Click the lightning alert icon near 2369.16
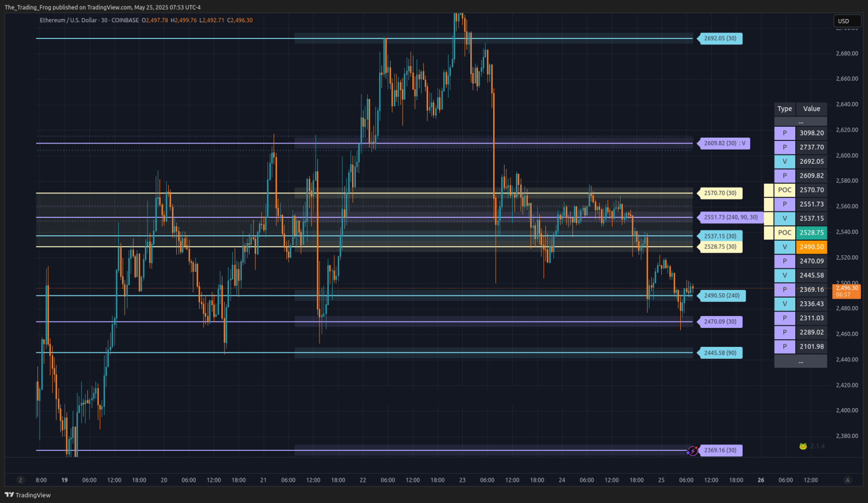868x503 pixels. coord(692,450)
